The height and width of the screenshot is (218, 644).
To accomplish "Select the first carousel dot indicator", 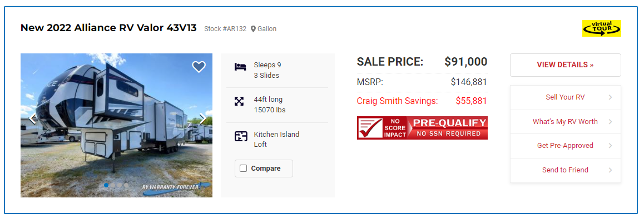I will (106, 186).
